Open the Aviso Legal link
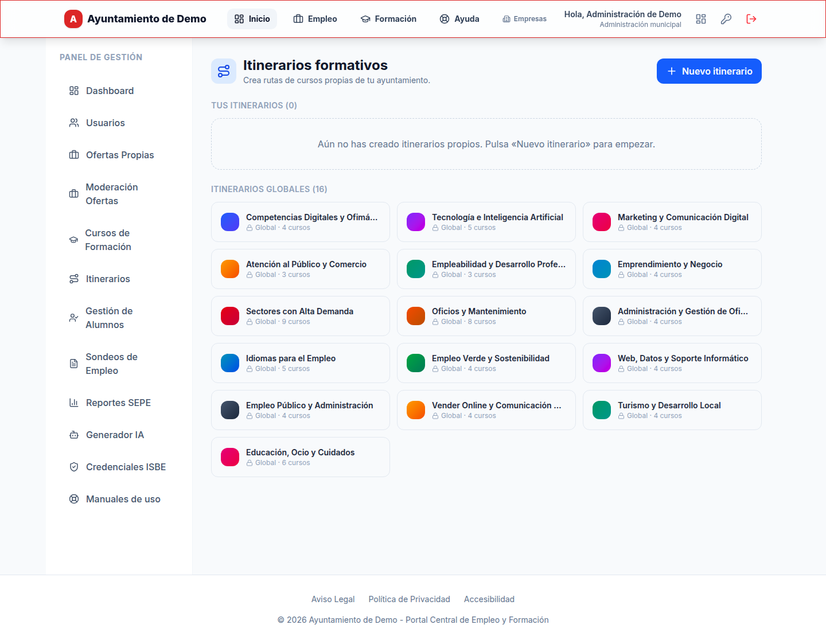Viewport: 826px width, 644px height. click(x=333, y=599)
